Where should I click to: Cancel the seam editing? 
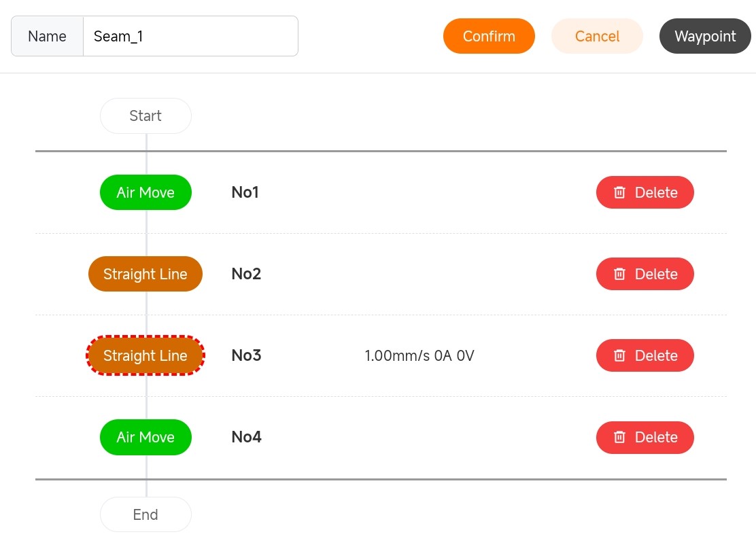(x=597, y=36)
